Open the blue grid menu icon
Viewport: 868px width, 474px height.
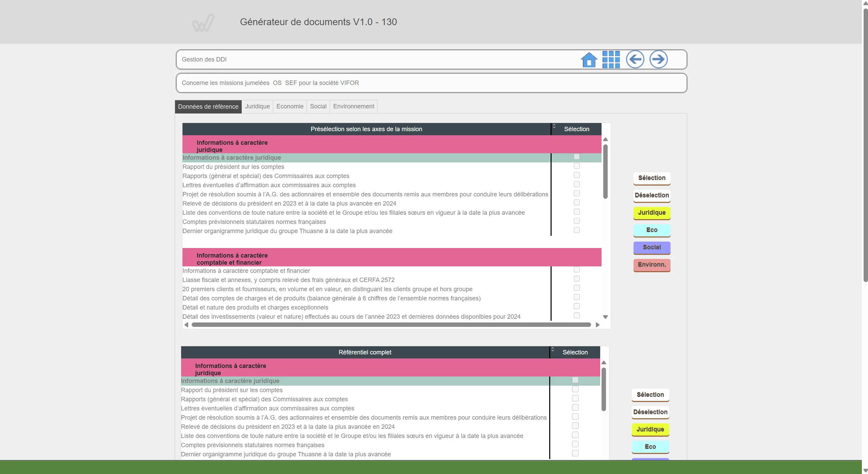(611, 59)
